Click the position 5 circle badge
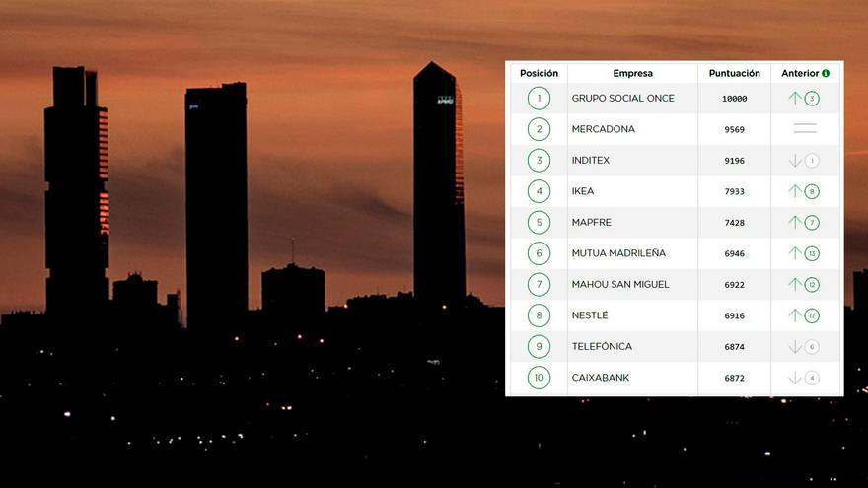The image size is (868, 488). click(x=539, y=223)
